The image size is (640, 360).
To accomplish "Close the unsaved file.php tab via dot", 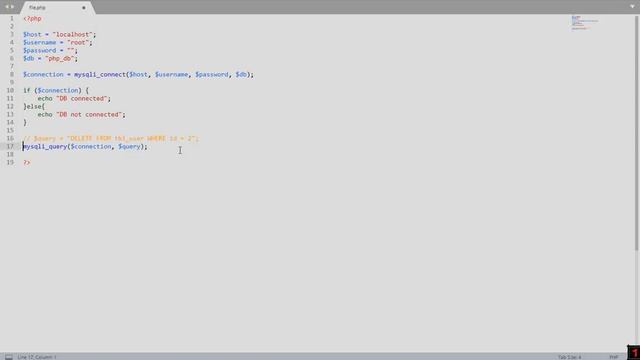I will pos(84,8).
